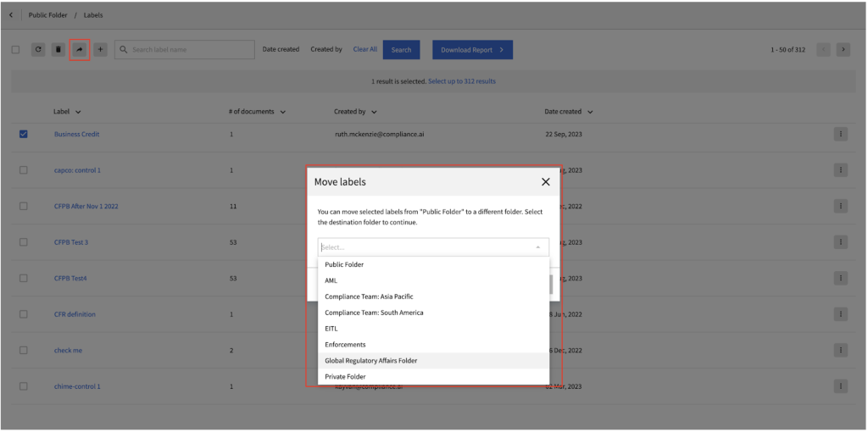Click the Select up to 312 results link
The width and height of the screenshot is (868, 432).
click(461, 81)
